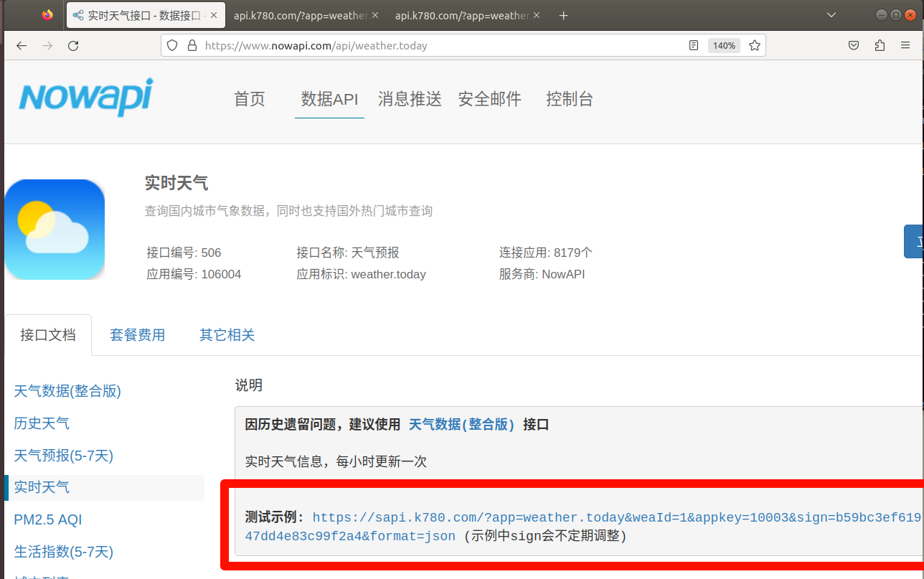Viewport: 924px width, 579px height.
Task: Open 生活指数(5-7天) in sidebar
Action: point(64,552)
